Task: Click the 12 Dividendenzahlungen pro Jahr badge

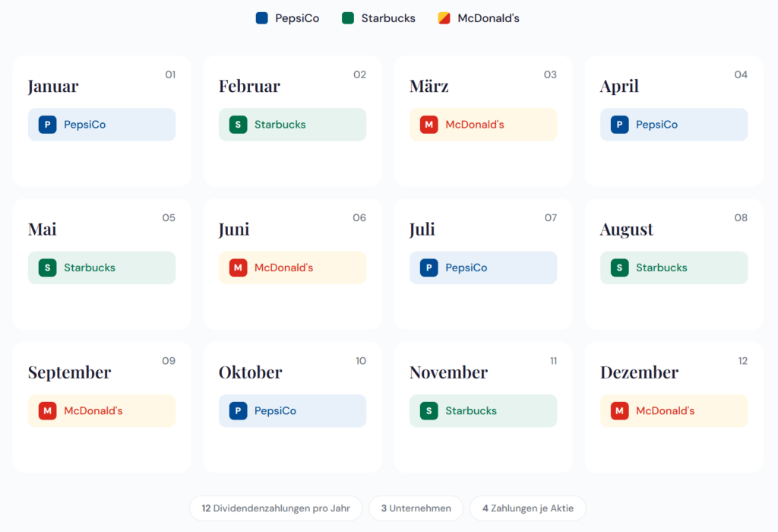Action: click(276, 508)
